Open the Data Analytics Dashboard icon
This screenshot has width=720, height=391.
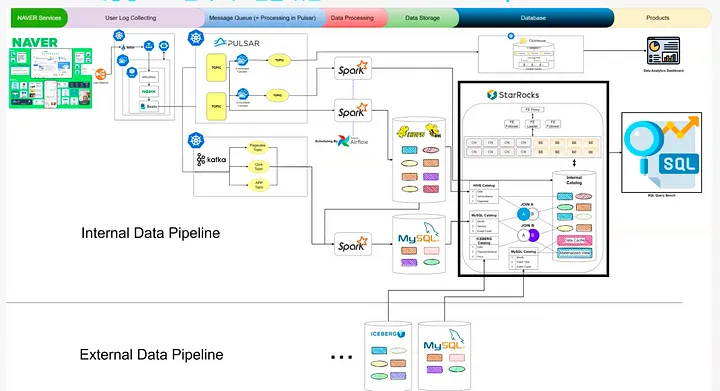click(663, 51)
